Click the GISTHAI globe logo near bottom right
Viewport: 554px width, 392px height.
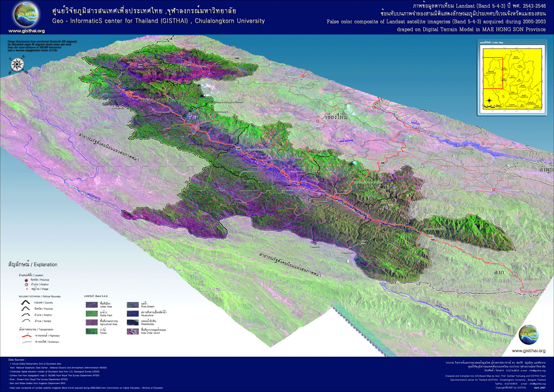click(528, 334)
